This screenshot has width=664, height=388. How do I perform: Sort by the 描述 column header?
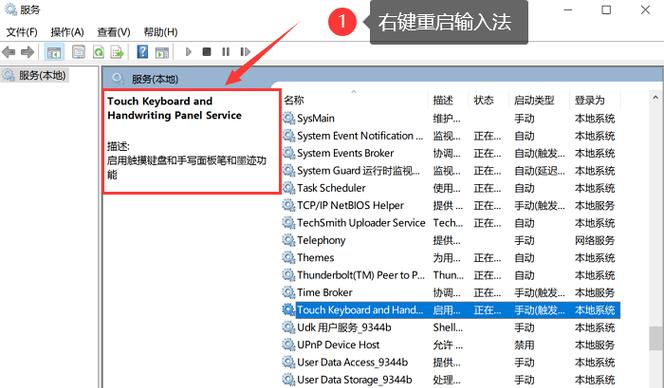[x=443, y=100]
